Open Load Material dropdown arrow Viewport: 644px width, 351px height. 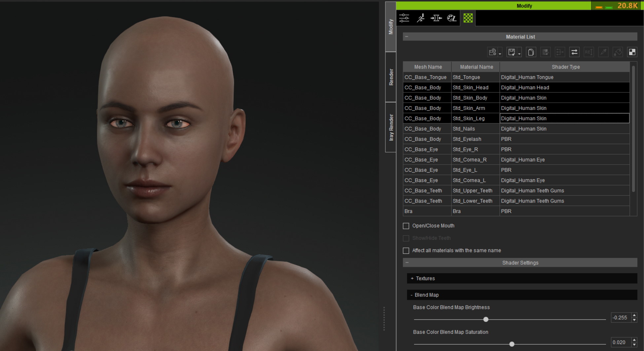click(x=500, y=54)
